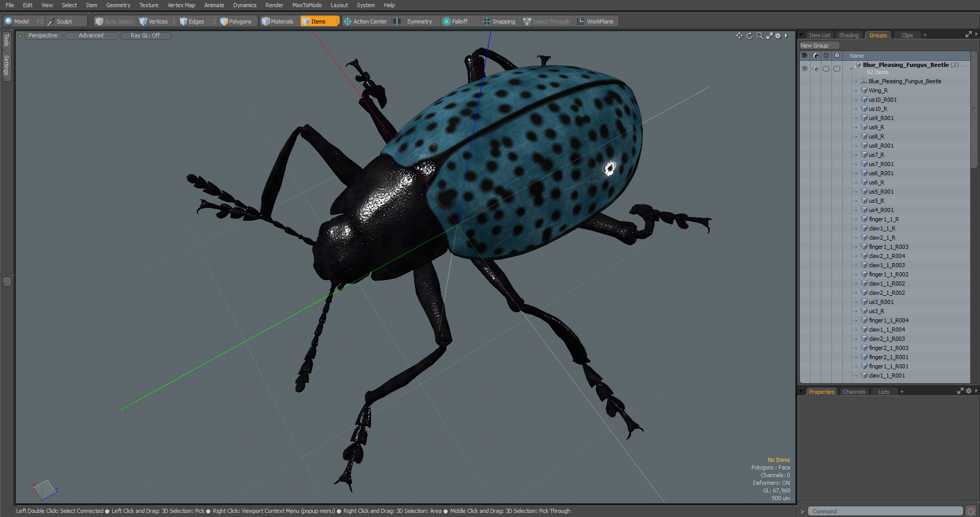Viewport: 980px width, 517px height.
Task: Switch to the Channels tab
Action: point(853,392)
